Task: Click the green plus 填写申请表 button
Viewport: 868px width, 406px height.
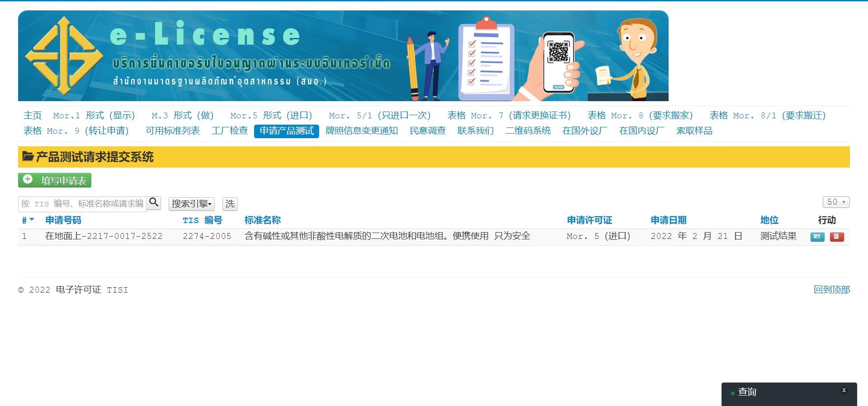Action: (55, 180)
